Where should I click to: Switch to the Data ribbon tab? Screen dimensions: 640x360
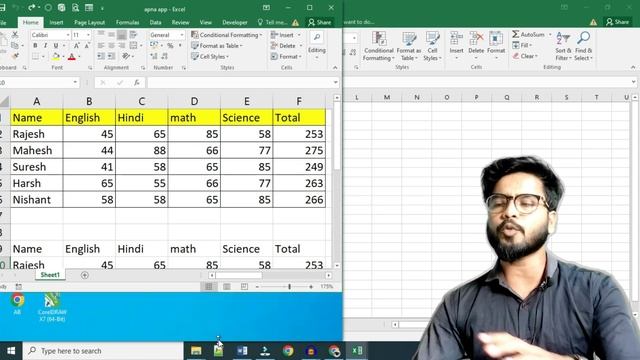155,22
